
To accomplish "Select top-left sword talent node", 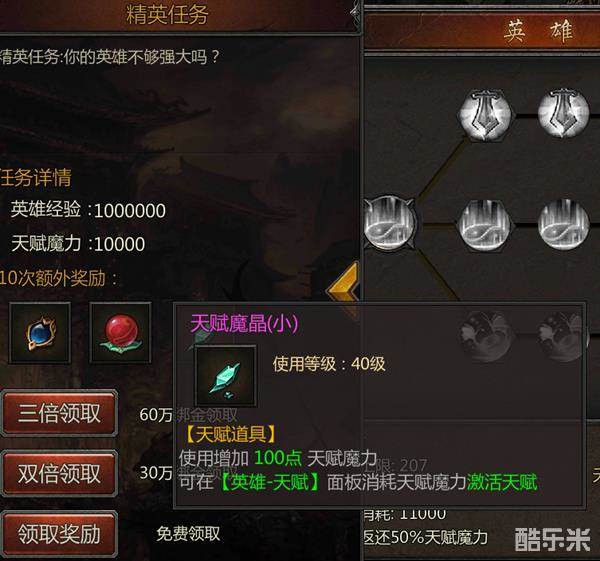I will [x=485, y=114].
